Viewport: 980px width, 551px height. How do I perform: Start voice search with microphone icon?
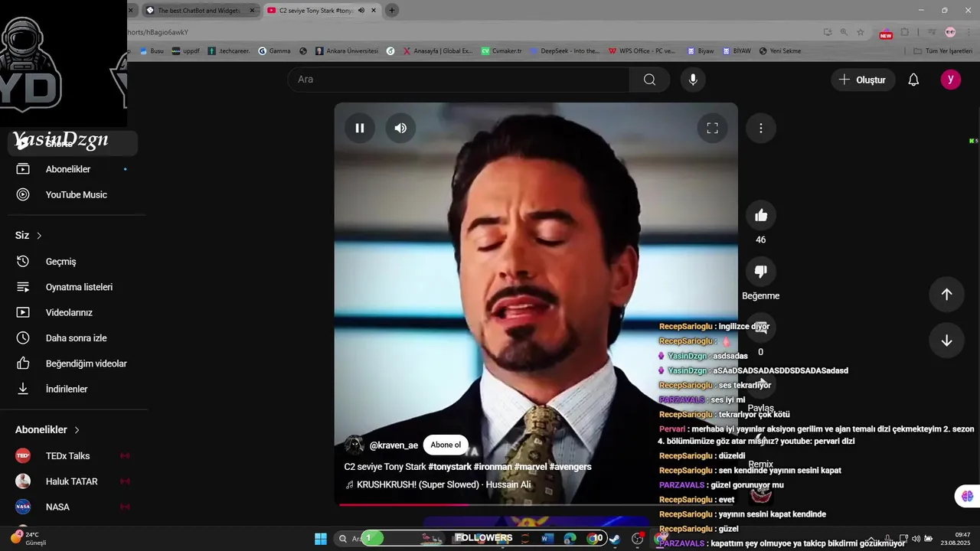click(x=693, y=80)
